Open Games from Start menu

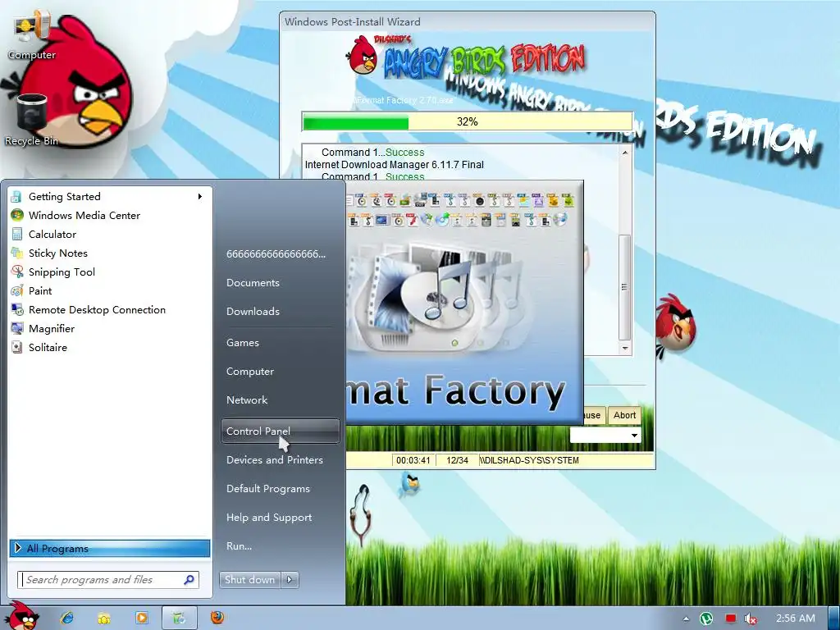click(281, 343)
